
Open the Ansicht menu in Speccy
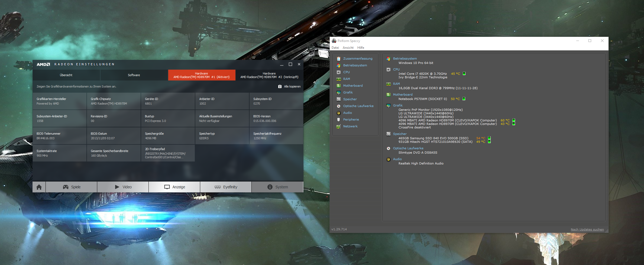[348, 48]
